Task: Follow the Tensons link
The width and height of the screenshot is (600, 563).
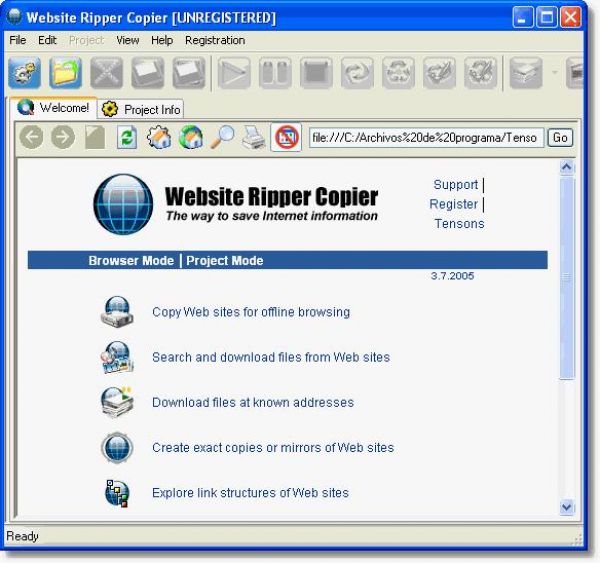Action: 460,224
